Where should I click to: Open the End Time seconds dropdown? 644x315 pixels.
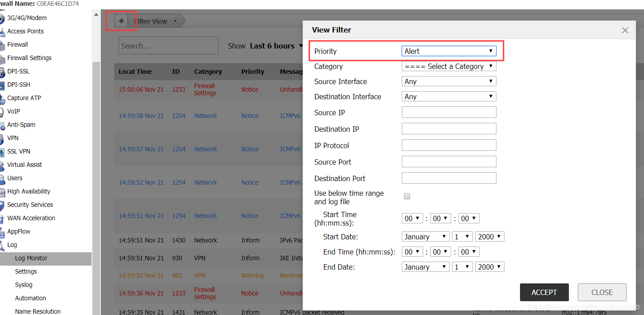point(469,252)
